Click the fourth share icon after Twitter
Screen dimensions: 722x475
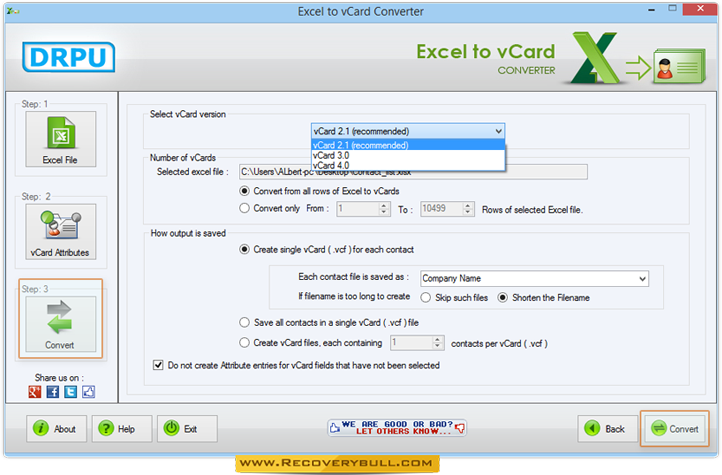point(88,392)
